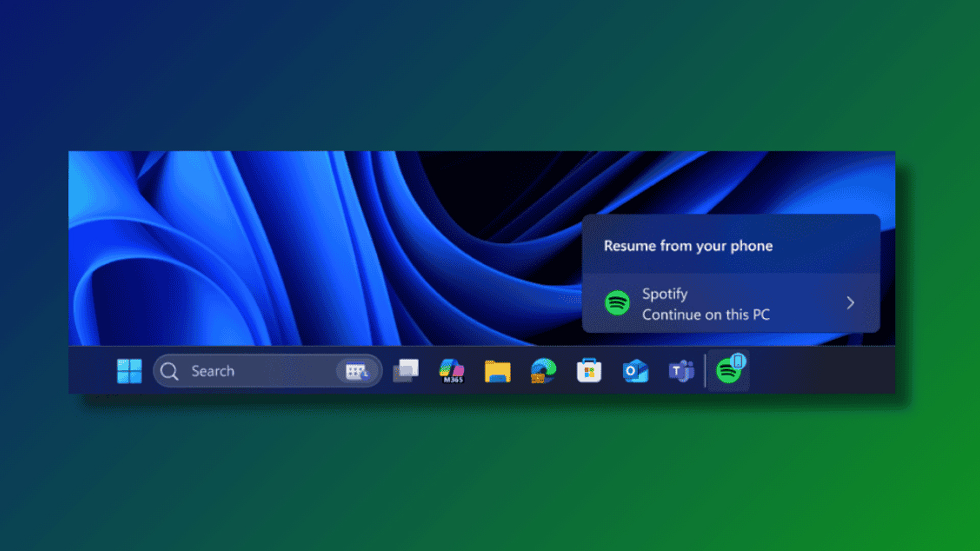Viewport: 980px width, 551px height.
Task: Click the chevron arrow beside Spotify
Action: 850,303
